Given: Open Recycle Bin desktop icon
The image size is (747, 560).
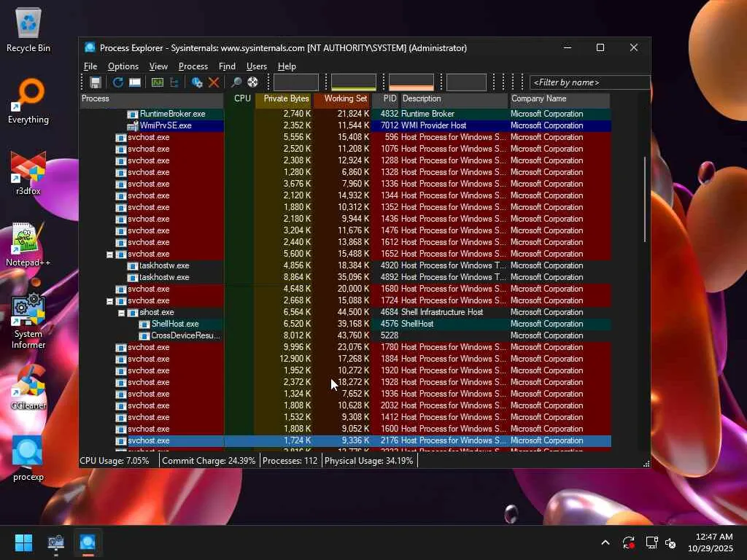Looking at the screenshot, I should pos(28,29).
